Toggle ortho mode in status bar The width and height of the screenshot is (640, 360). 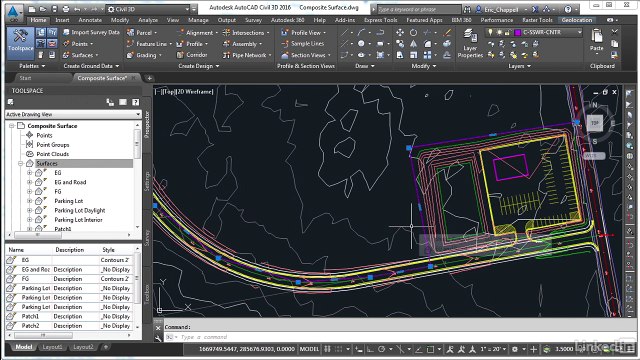tap(370, 349)
